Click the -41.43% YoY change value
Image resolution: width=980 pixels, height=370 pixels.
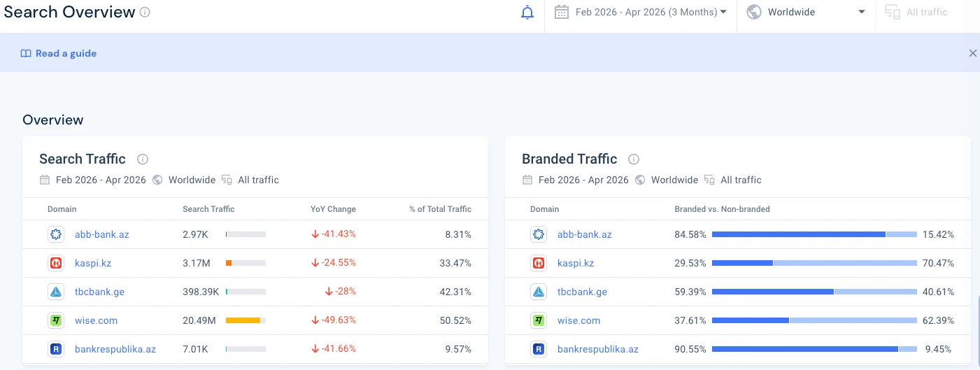[334, 234]
